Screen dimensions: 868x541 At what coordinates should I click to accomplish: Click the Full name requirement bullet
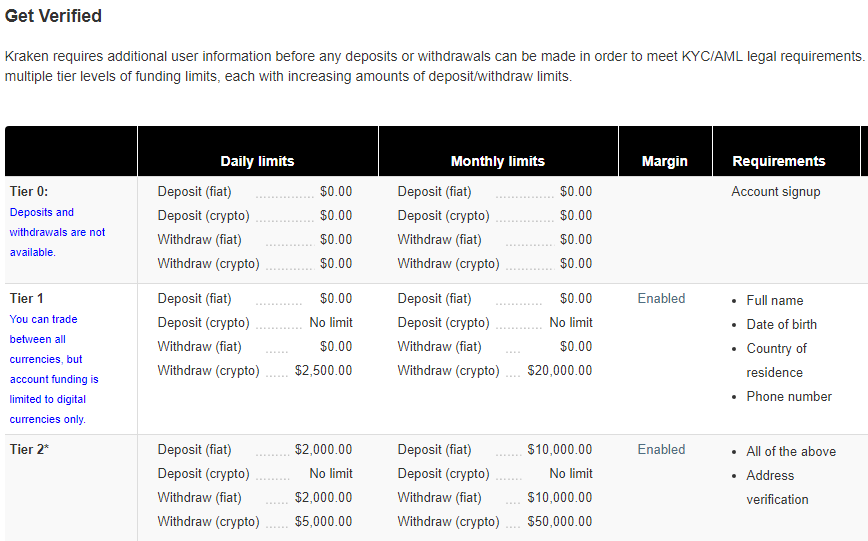click(x=774, y=301)
